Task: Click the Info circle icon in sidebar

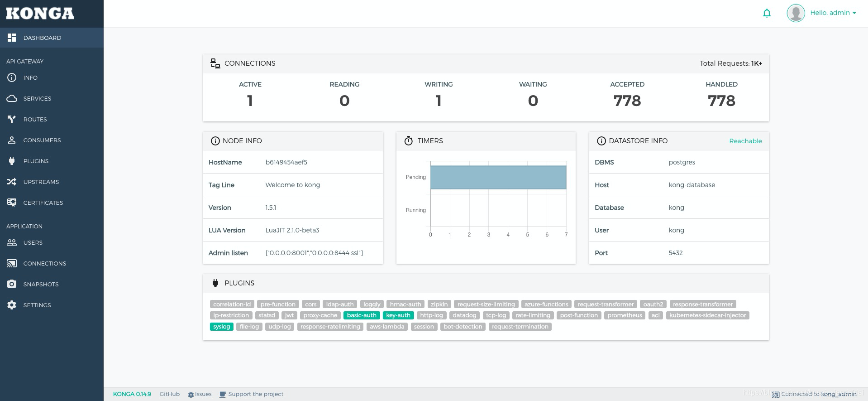Action: (12, 77)
